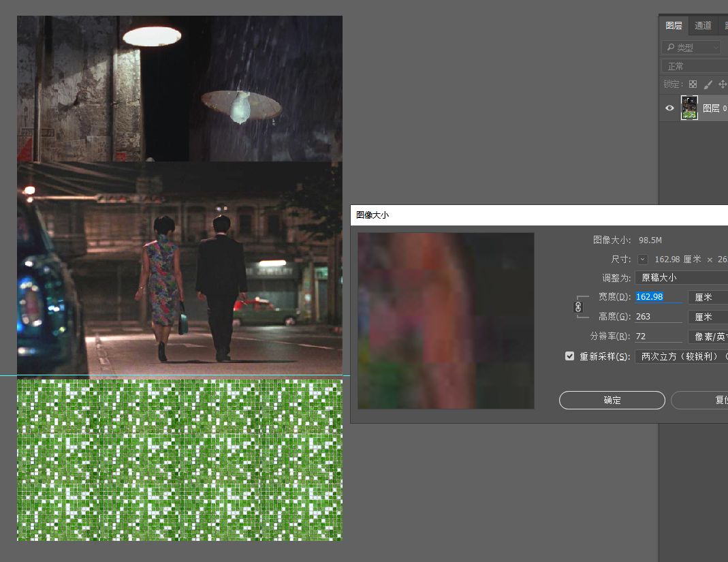Viewport: 728px width, 562px height.
Task: Switch to the 图层 tab
Action: [674, 26]
